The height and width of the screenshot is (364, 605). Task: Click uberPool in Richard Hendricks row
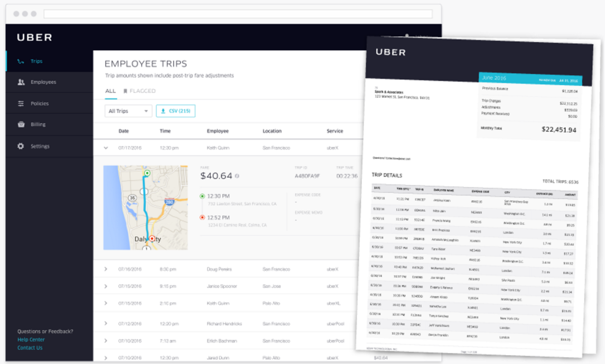point(336,324)
